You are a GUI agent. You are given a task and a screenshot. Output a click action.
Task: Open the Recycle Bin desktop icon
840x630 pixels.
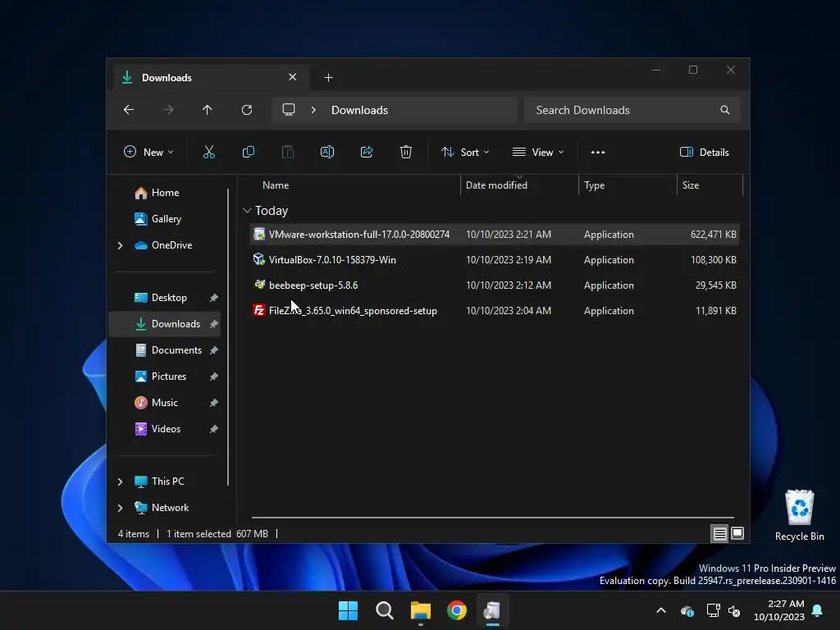click(799, 515)
